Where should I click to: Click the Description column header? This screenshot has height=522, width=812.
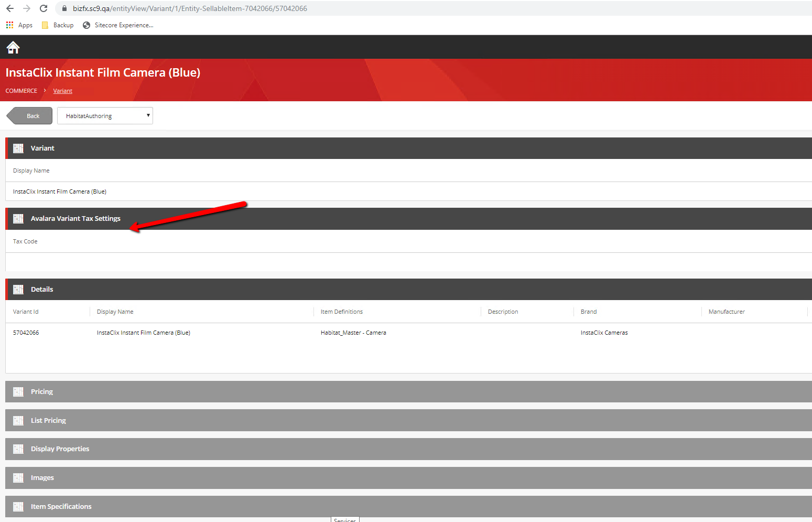503,312
